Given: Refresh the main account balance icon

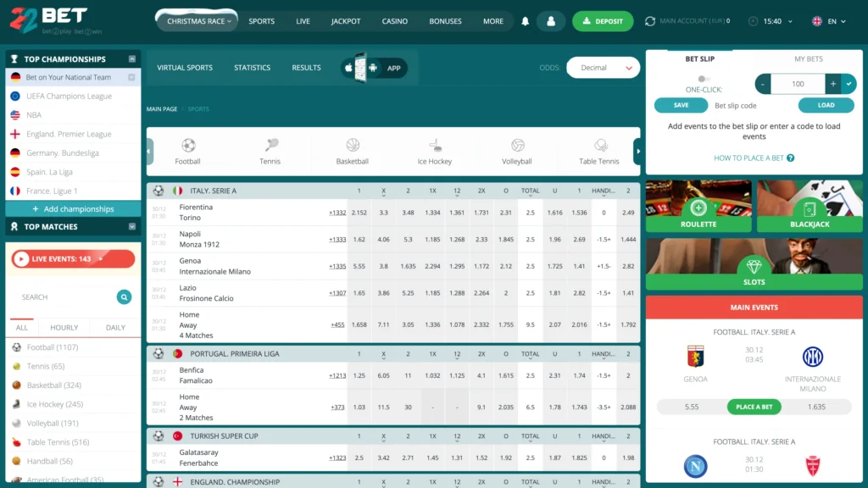Looking at the screenshot, I should click(650, 21).
